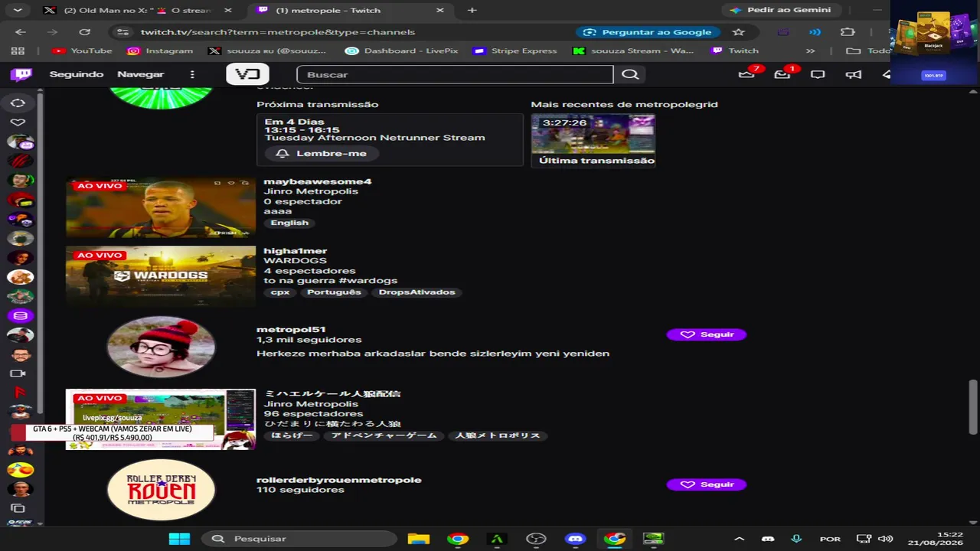The height and width of the screenshot is (551, 980).
Task: Go back to the previous page
Action: pyautogui.click(x=21, y=32)
